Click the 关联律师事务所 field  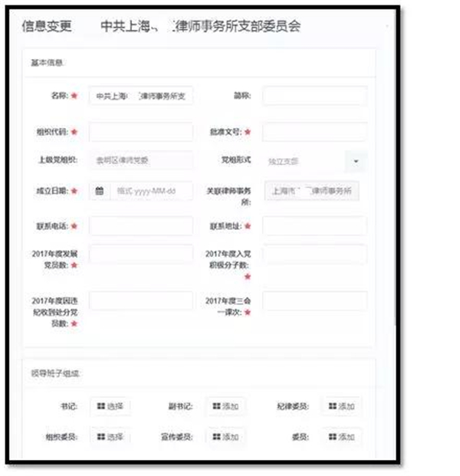click(312, 191)
